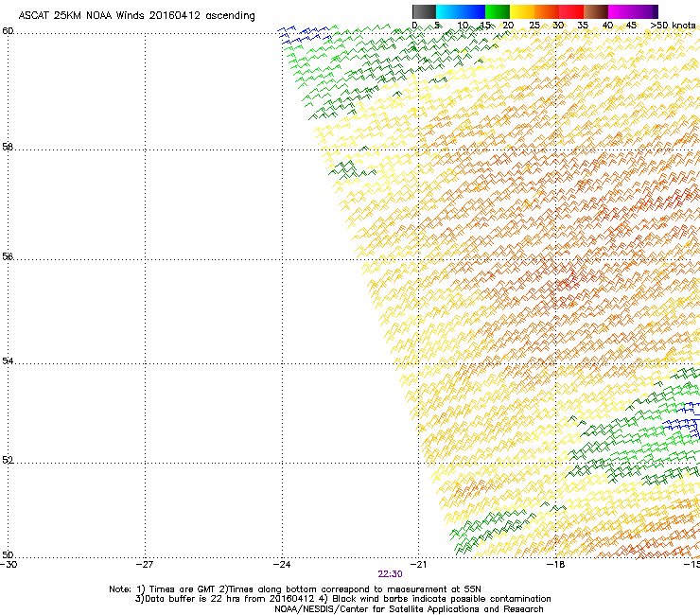Click the latitude label '54'
This screenshot has height=615, width=700.
pos(8,360)
